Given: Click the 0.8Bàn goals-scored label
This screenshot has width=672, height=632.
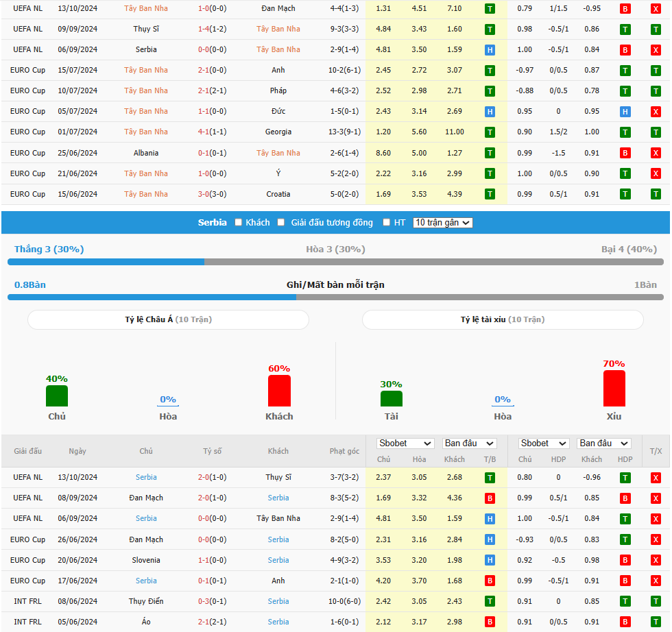Looking at the screenshot, I should pyautogui.click(x=30, y=285).
